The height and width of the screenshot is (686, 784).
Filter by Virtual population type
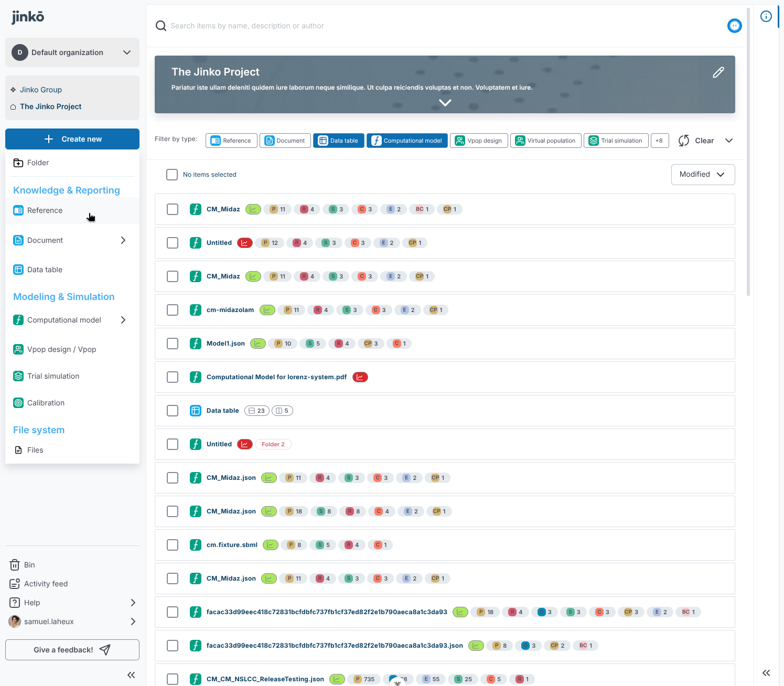click(x=546, y=141)
